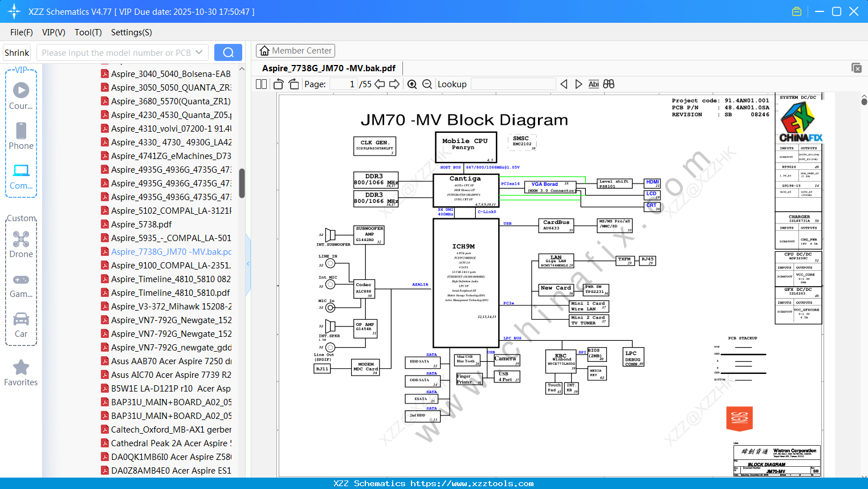
Task: Click the XZZ Schematics app logo
Action: 14,11
